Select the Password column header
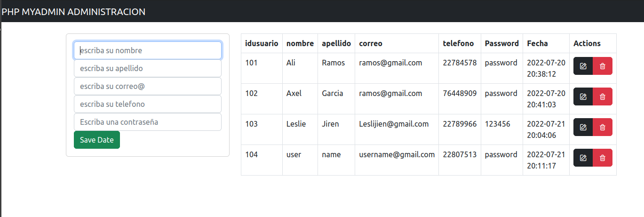The width and height of the screenshot is (644, 217). tap(502, 43)
